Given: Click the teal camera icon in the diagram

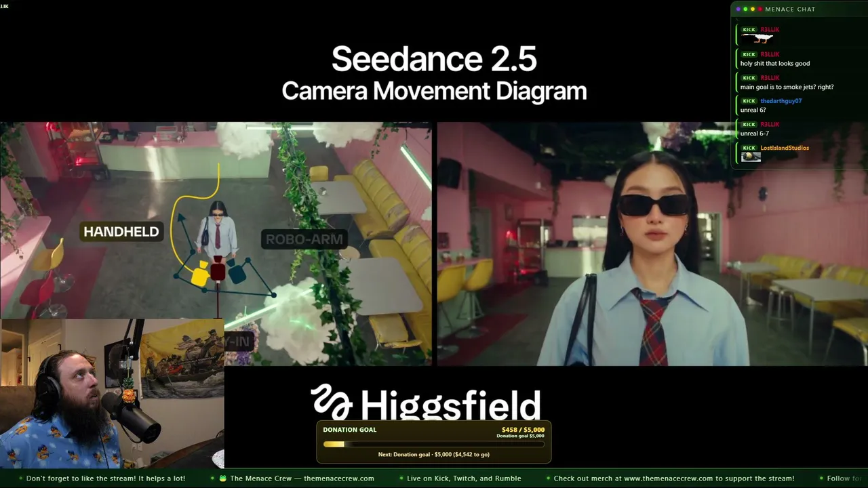Looking at the screenshot, I should click(x=237, y=272).
